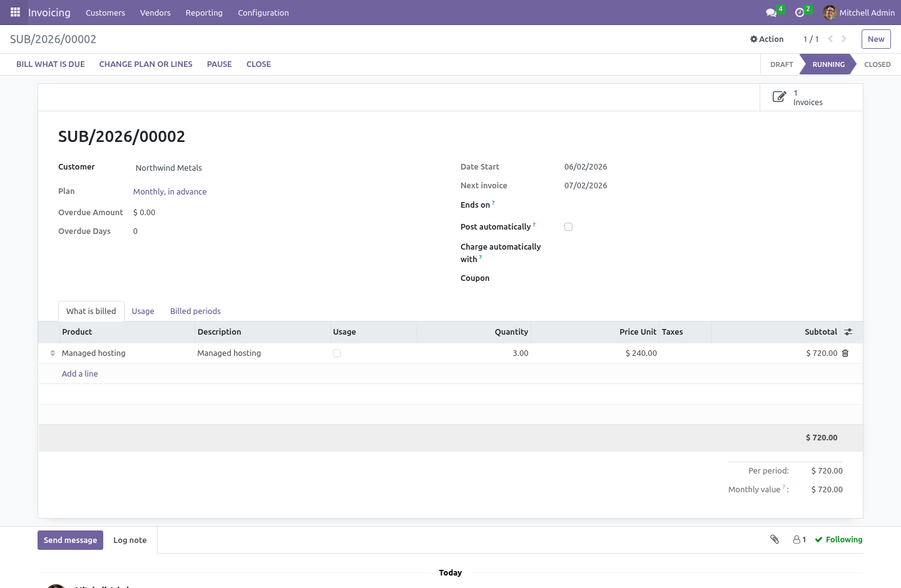
Task: Click Bill What Is Due button
Action: point(51,64)
